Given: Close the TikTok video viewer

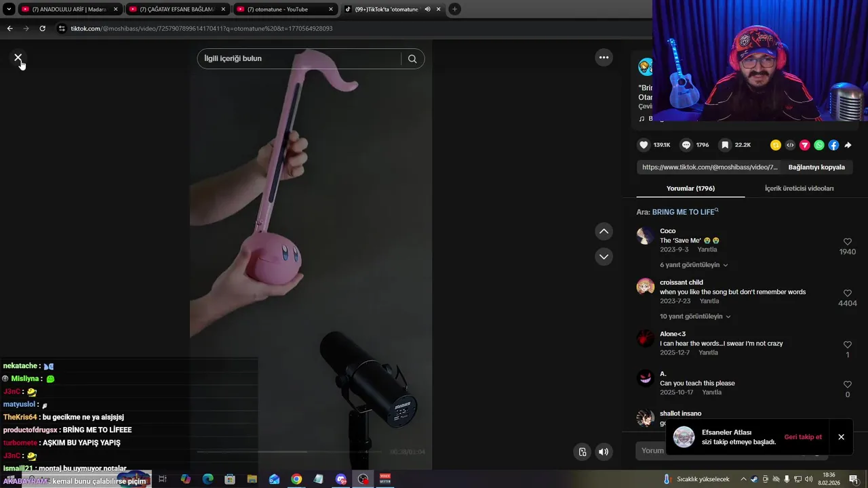Looking at the screenshot, I should [x=18, y=58].
